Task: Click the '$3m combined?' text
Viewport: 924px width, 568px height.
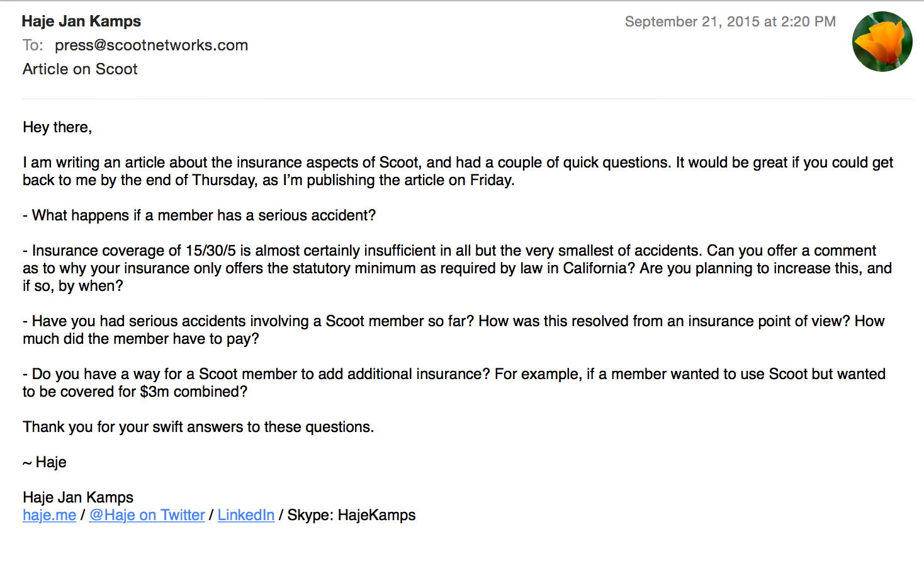Action: click(x=193, y=392)
